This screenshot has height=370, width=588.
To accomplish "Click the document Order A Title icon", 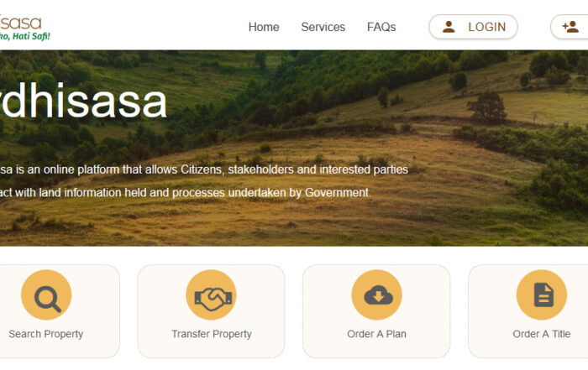I will tap(542, 294).
